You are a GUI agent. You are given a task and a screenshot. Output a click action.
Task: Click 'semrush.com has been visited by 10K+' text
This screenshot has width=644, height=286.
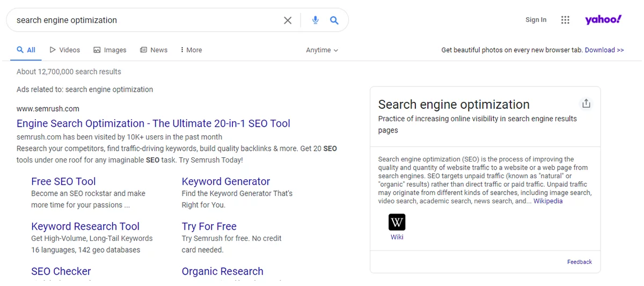pos(119,137)
